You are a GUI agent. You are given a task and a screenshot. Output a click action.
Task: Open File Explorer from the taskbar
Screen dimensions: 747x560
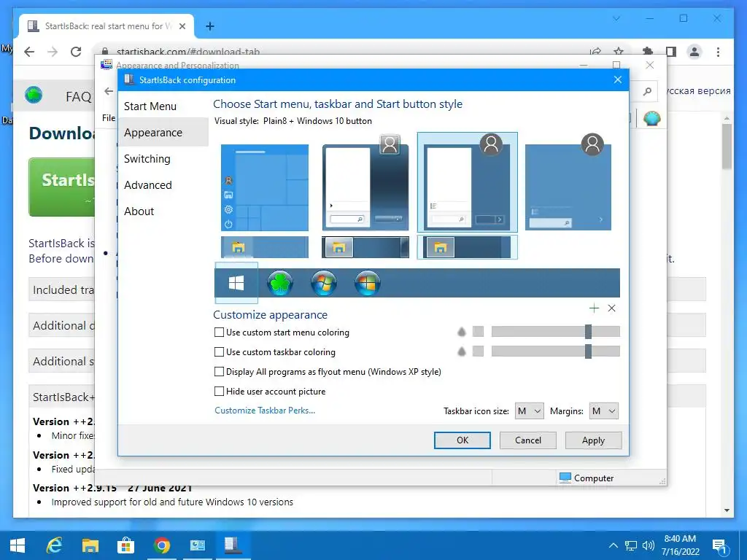click(90, 545)
